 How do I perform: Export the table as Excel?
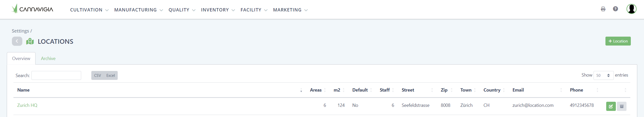pos(111,76)
